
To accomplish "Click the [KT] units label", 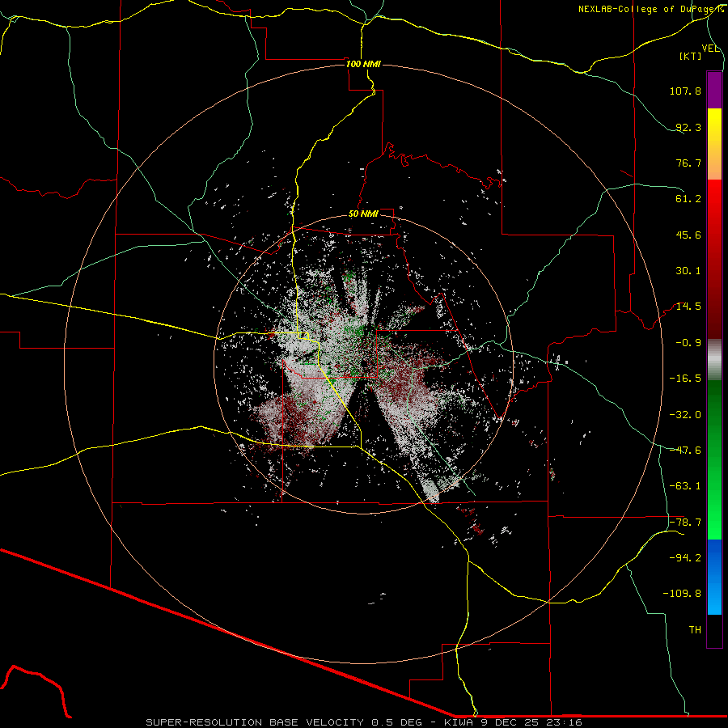I will [x=691, y=56].
